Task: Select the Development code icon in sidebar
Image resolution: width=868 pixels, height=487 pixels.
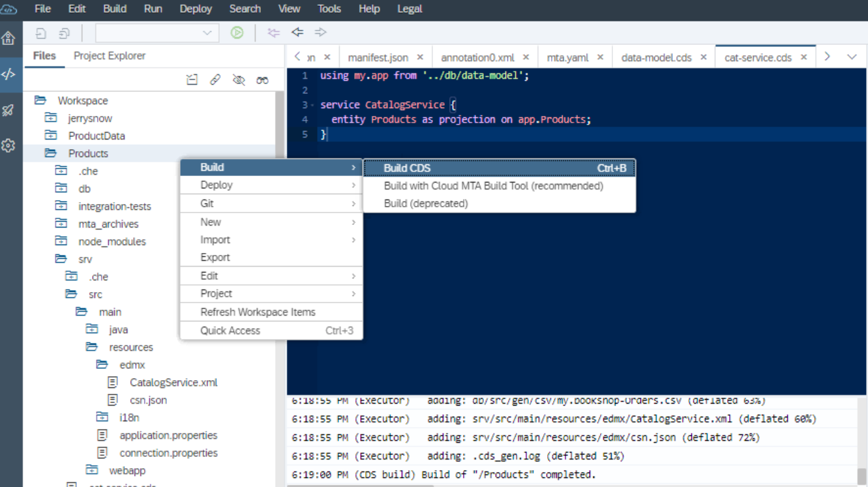Action: [x=8, y=74]
